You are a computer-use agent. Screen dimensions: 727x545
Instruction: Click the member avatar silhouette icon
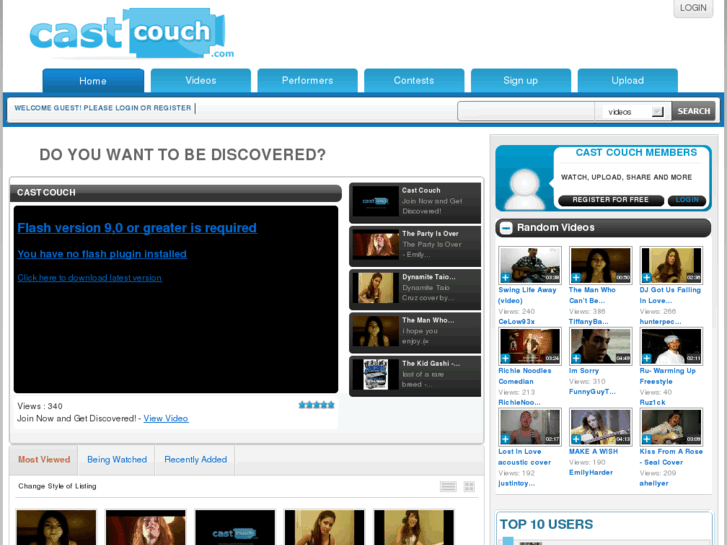tap(525, 189)
